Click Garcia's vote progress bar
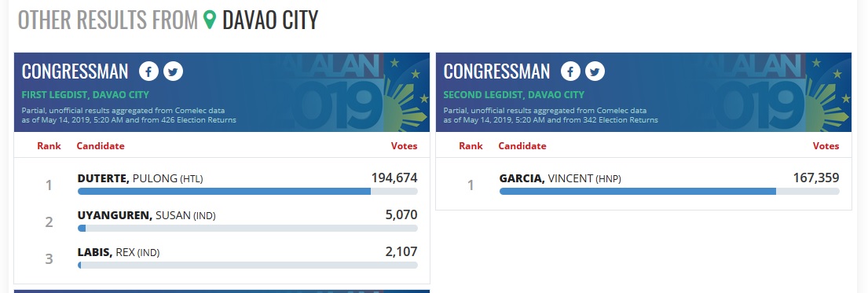Image resolution: width=868 pixels, height=293 pixels. click(x=669, y=191)
